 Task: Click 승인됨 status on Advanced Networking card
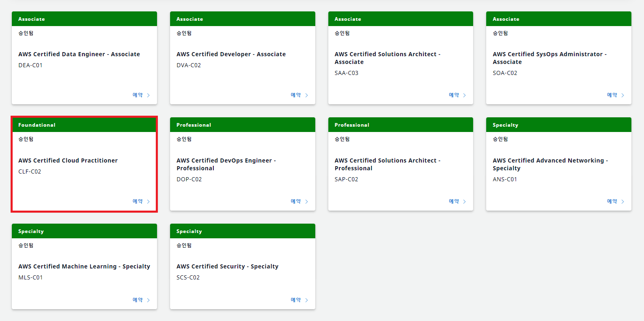click(500, 139)
